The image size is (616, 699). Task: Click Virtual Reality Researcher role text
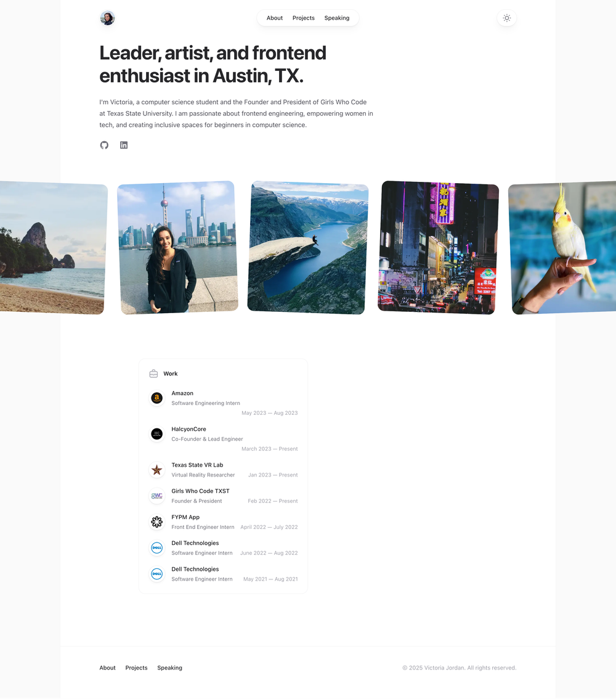coord(203,475)
